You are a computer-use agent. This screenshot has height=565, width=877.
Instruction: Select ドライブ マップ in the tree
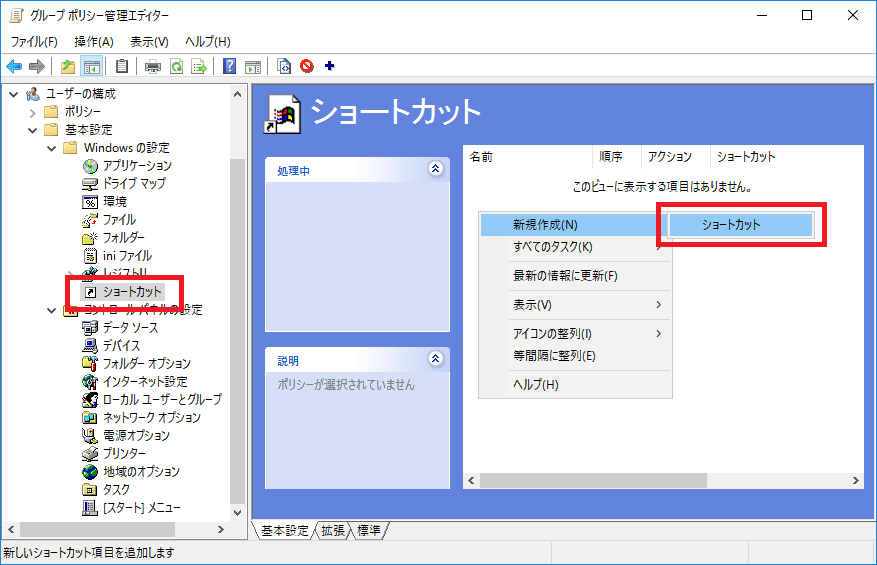(134, 184)
